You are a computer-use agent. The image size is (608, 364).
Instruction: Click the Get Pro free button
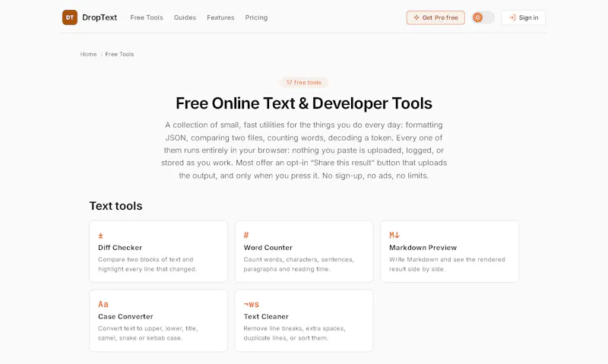point(435,17)
